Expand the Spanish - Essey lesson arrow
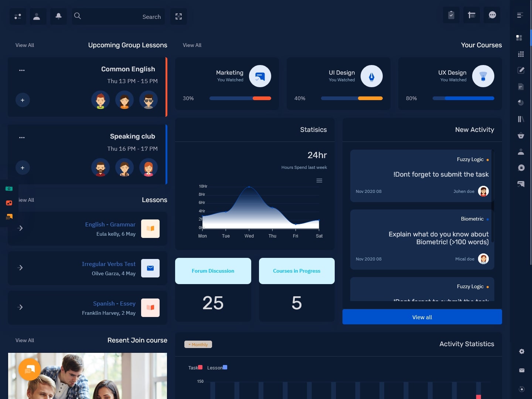The image size is (532, 399). click(x=20, y=307)
